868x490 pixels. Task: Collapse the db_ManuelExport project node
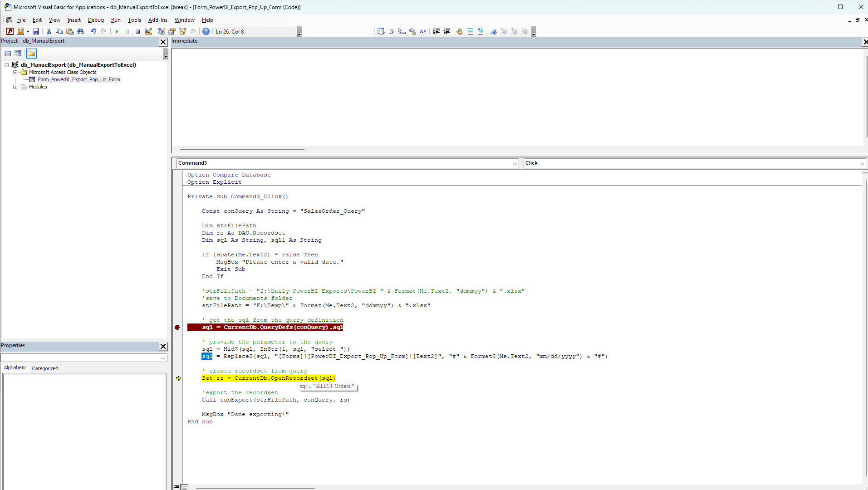point(7,65)
